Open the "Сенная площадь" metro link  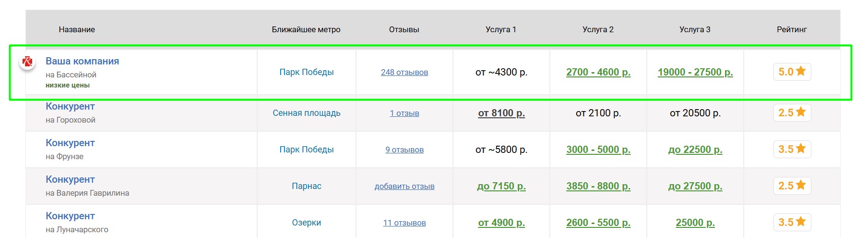pyautogui.click(x=306, y=113)
